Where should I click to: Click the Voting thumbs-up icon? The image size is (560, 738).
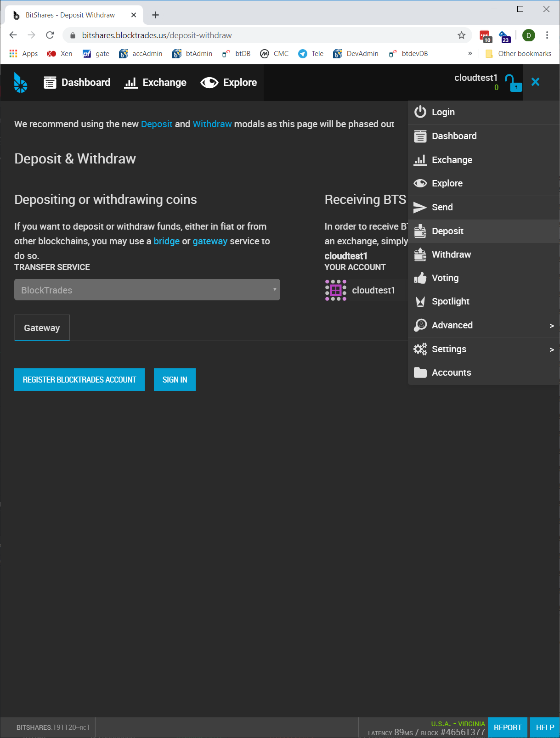[x=420, y=278]
